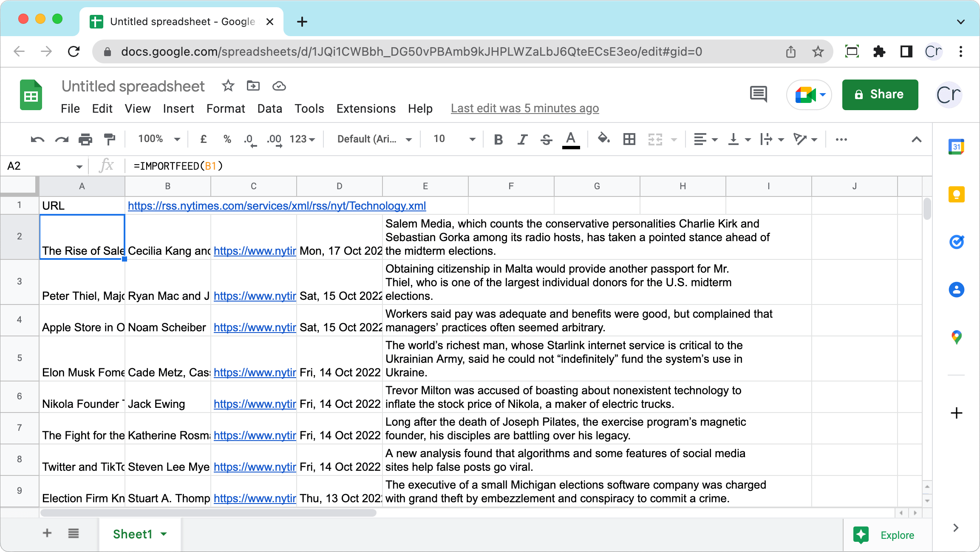The height and width of the screenshot is (552, 980).
Task: Open the text color picker
Action: coord(571,139)
